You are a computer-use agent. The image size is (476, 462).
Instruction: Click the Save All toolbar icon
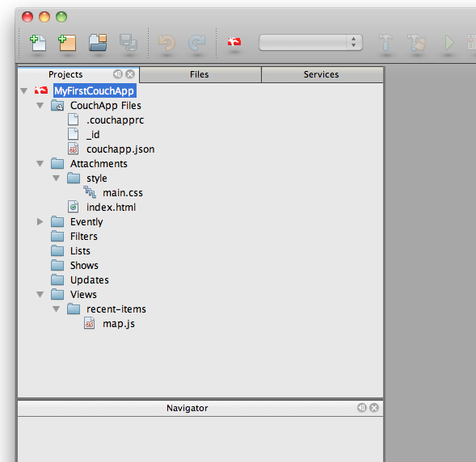pos(128,43)
